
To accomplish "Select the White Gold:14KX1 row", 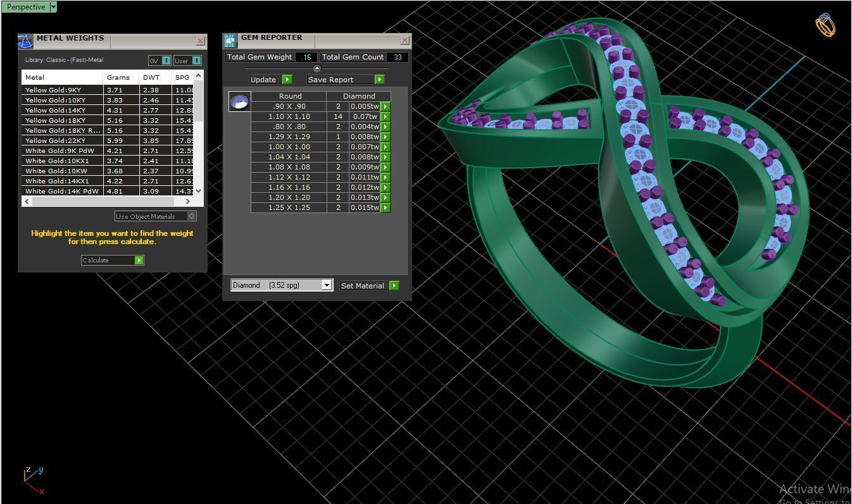I will 108,181.
